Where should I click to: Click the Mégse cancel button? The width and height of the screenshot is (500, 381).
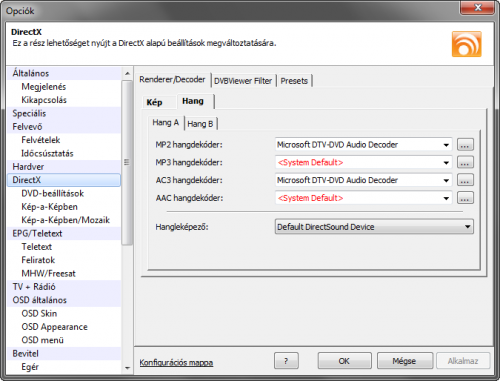(404, 361)
